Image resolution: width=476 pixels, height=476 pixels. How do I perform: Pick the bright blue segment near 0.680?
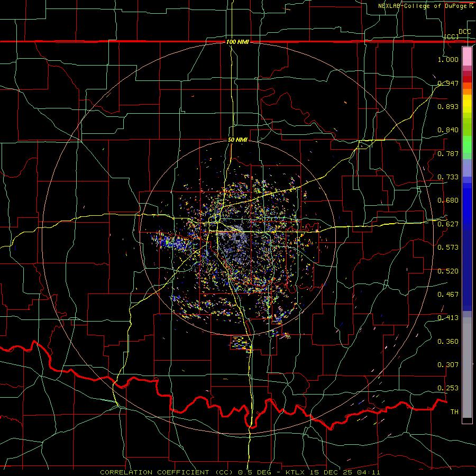[467, 206]
